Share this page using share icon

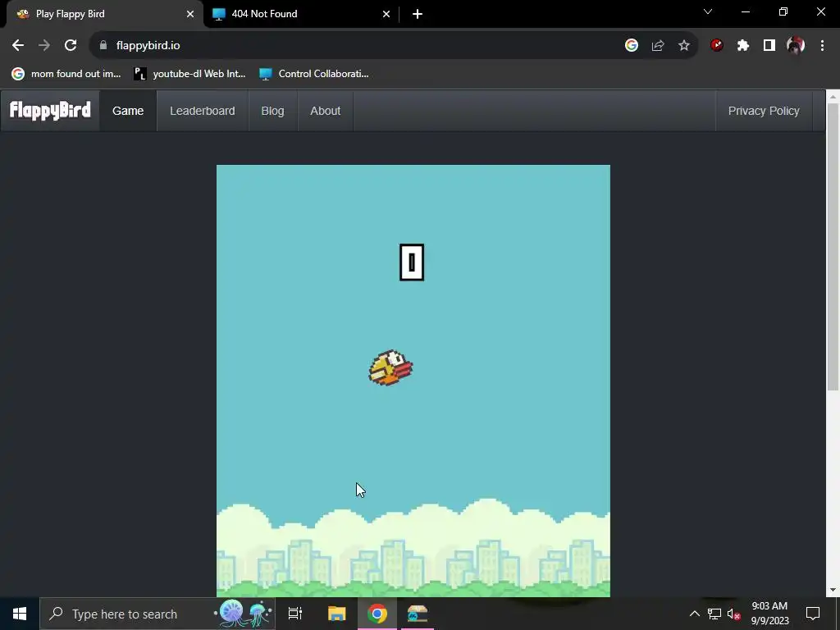tap(658, 46)
